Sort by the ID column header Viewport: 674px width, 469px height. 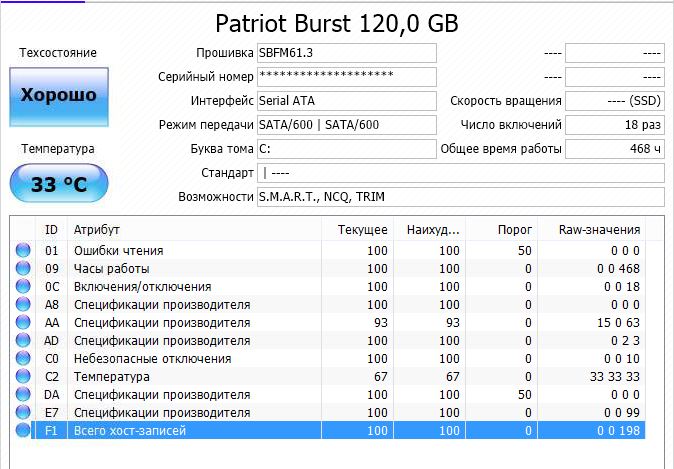tap(51, 230)
